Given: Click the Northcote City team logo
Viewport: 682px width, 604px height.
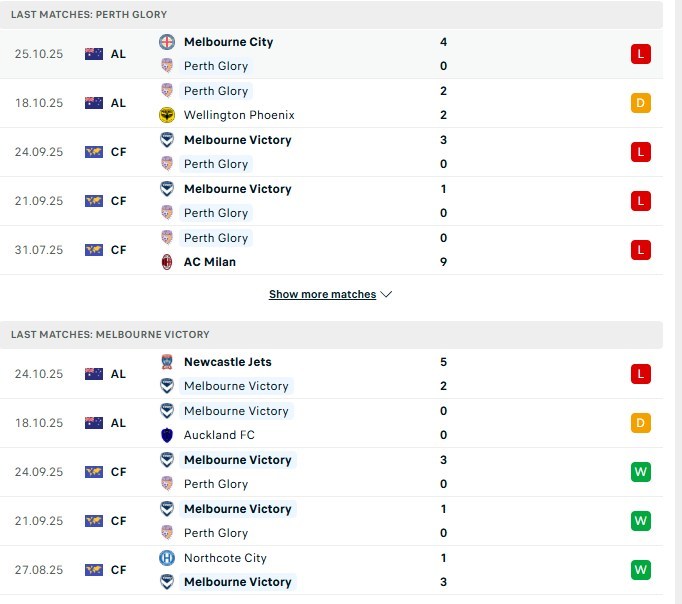Looking at the screenshot, I should (167, 558).
